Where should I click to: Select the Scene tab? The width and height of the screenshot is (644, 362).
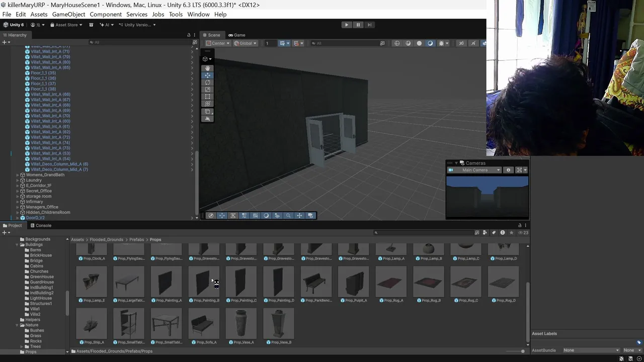(x=211, y=35)
